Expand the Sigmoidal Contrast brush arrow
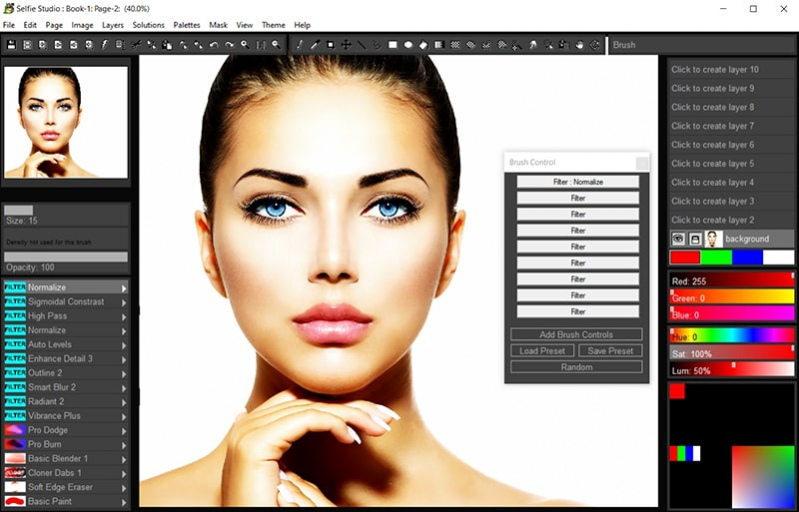 coord(125,302)
